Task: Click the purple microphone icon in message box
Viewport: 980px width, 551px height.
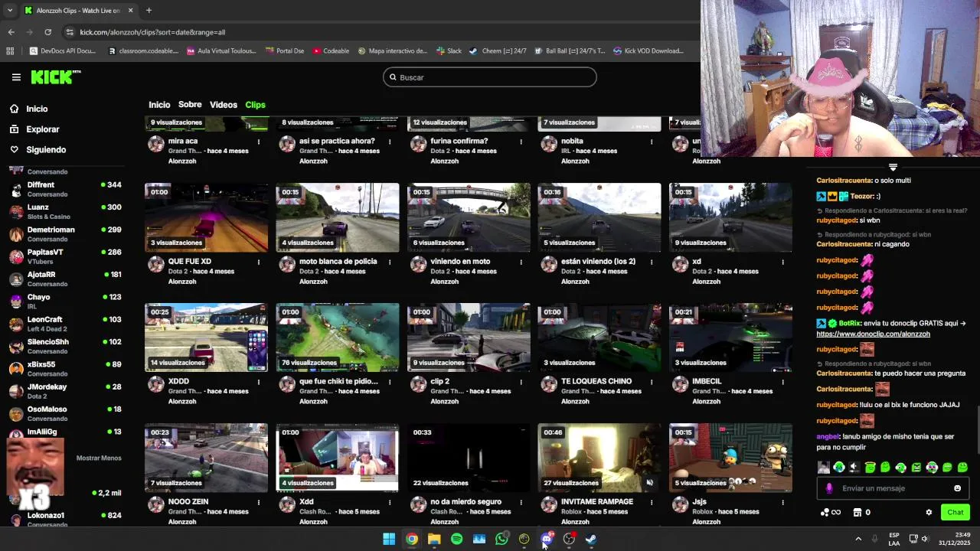Action: point(829,488)
